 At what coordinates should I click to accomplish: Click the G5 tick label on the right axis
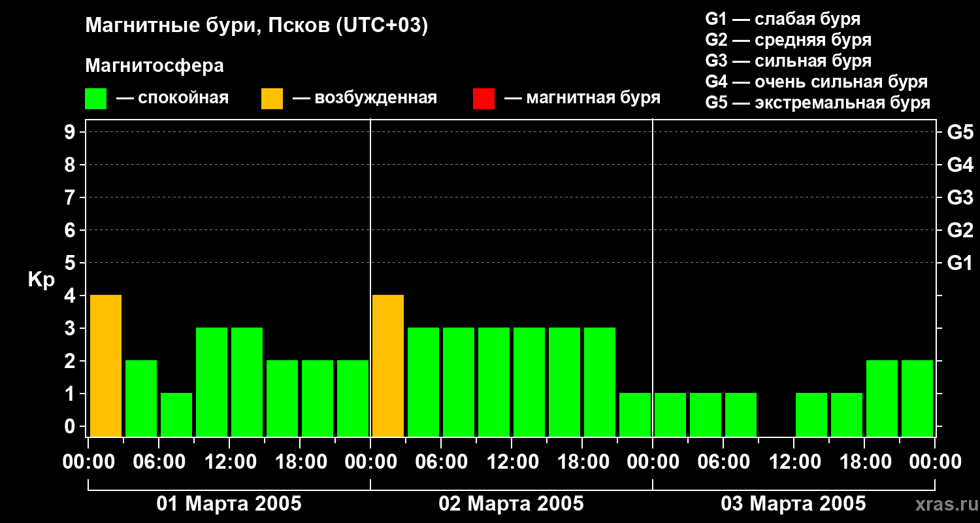pos(960,132)
